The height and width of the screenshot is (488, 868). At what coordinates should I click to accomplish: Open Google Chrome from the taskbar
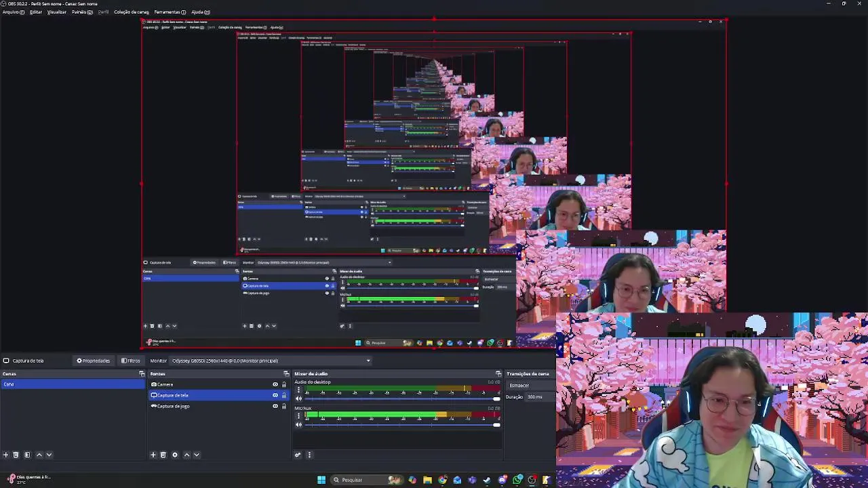(x=442, y=480)
